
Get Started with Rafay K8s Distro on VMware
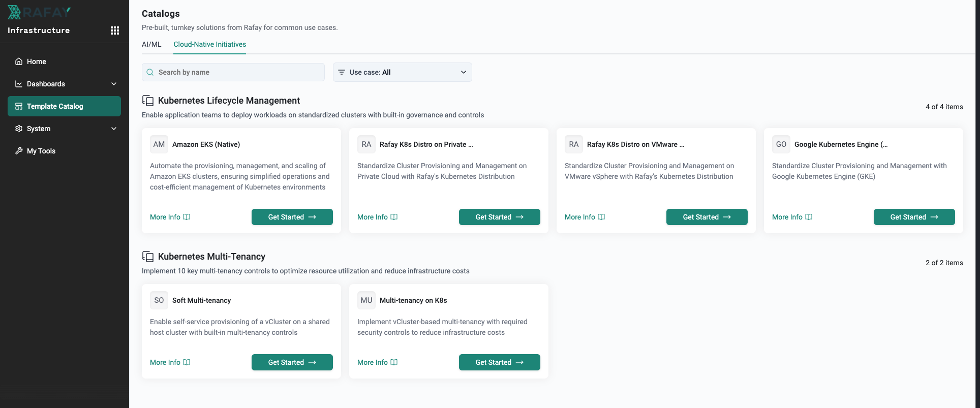707,217
